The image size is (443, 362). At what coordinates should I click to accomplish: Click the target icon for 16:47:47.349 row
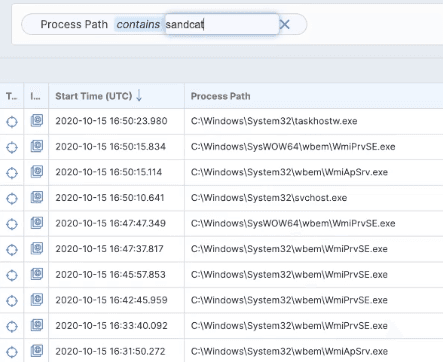tap(12, 224)
